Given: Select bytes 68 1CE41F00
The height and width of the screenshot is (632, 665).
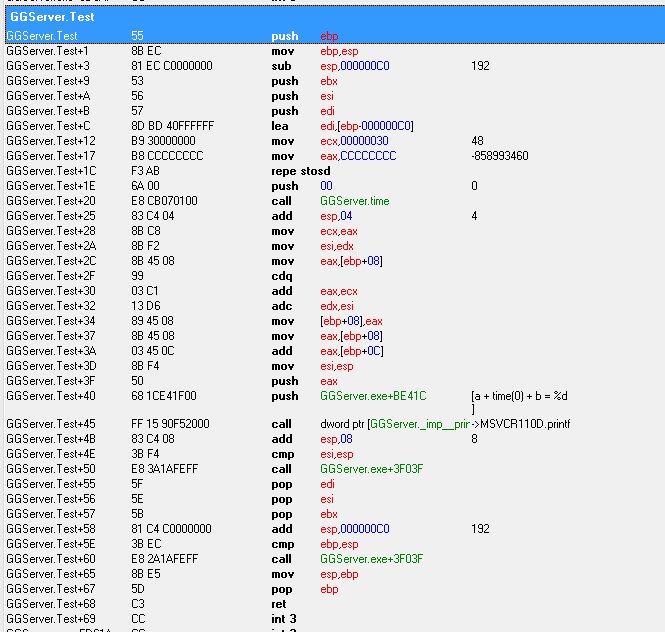Looking at the screenshot, I should [164, 396].
